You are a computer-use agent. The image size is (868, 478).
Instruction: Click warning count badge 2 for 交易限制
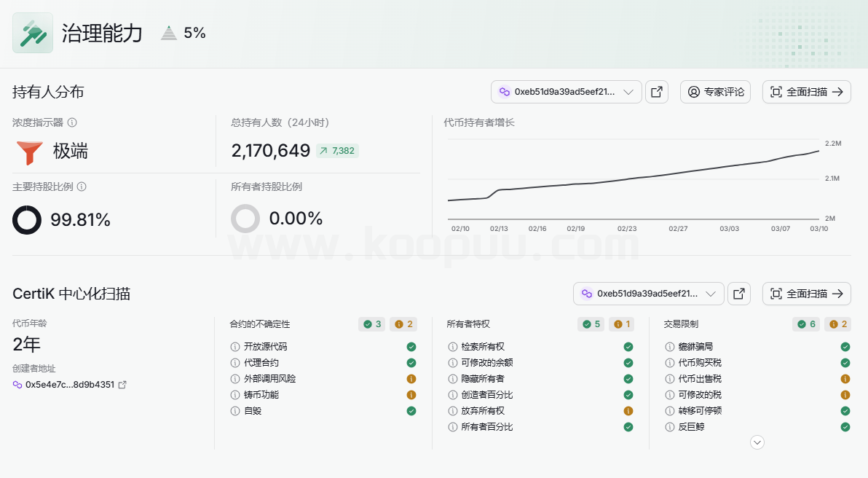tap(838, 324)
